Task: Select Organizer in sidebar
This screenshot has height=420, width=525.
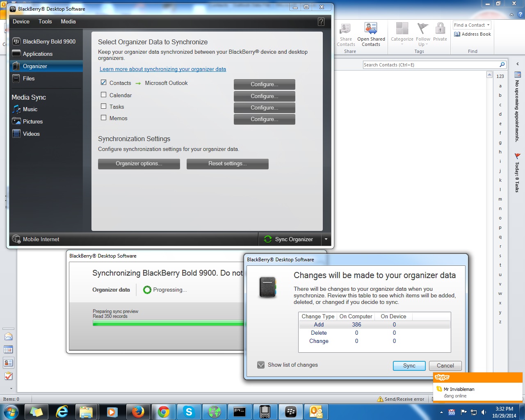Action: click(46, 66)
